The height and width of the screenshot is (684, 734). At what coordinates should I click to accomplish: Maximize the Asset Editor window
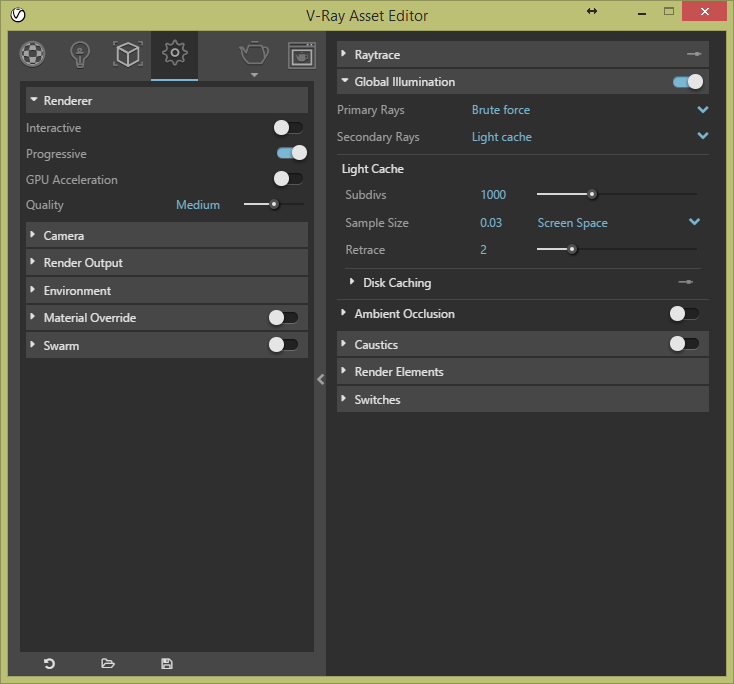tap(669, 11)
